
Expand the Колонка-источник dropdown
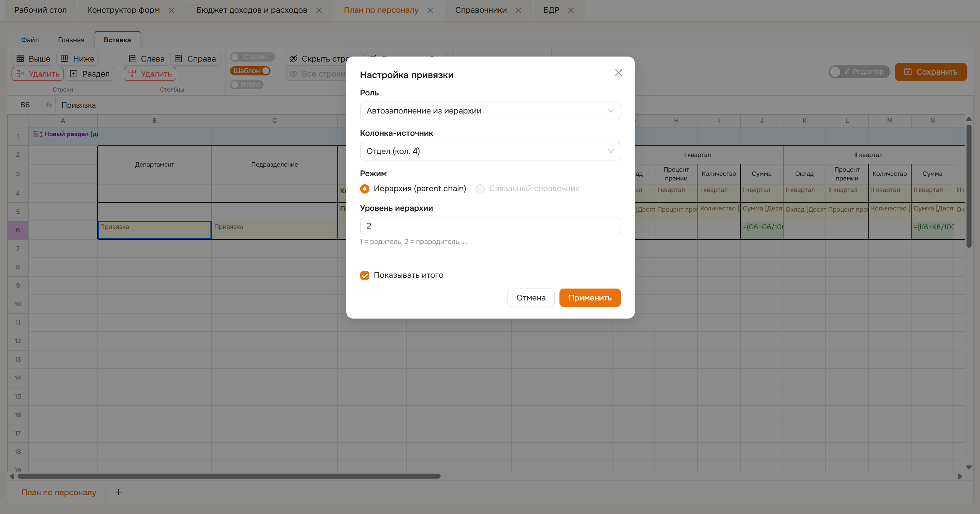pyautogui.click(x=490, y=151)
